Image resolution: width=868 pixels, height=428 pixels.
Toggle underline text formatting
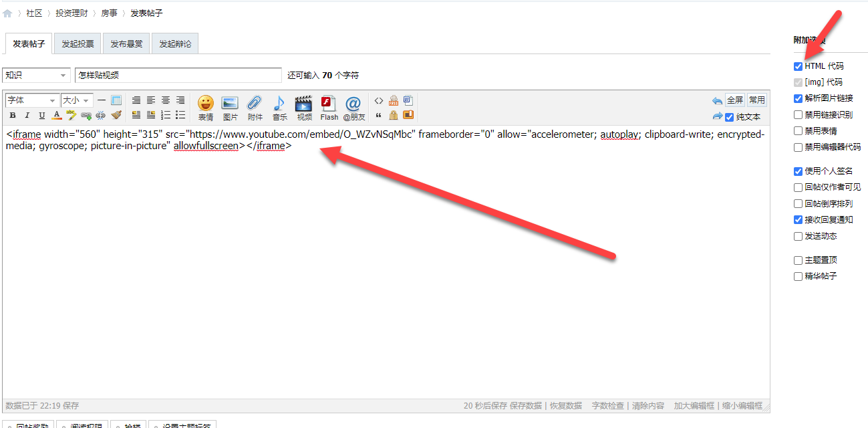(41, 115)
